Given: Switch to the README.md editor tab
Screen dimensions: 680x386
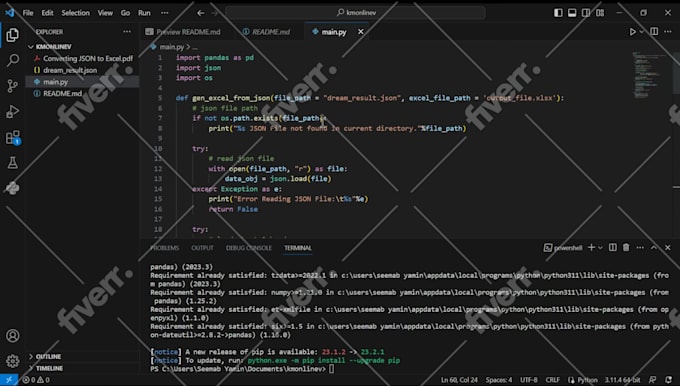Looking at the screenshot, I should point(266,32).
